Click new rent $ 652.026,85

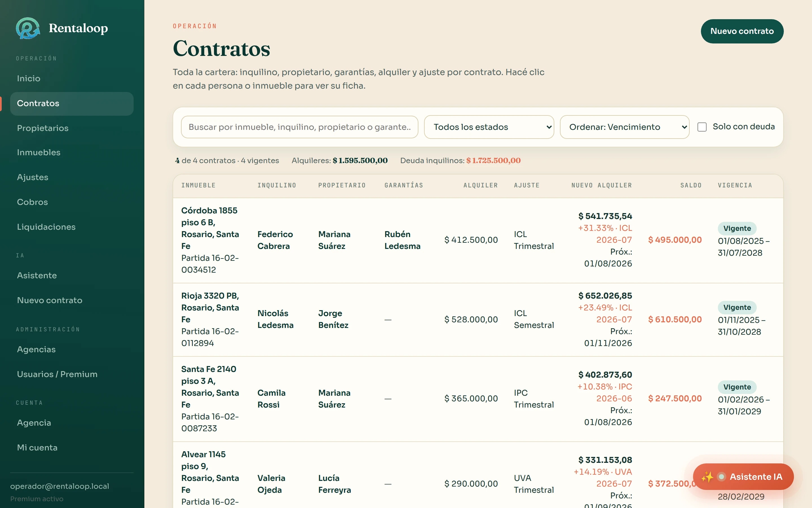605,296
